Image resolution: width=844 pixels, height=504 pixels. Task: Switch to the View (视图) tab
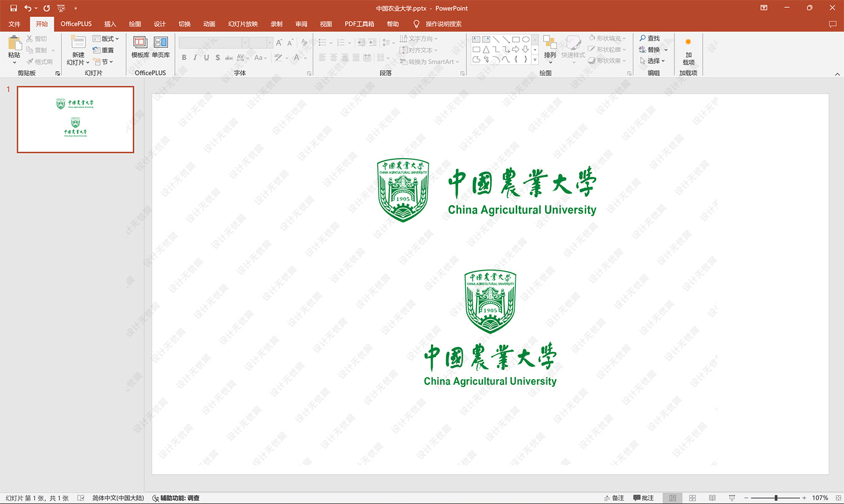(x=326, y=24)
